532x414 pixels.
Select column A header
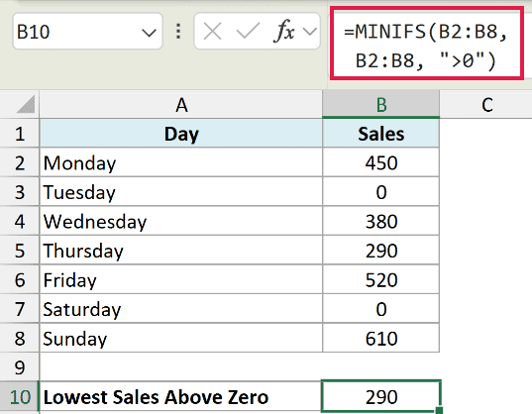[x=181, y=104]
